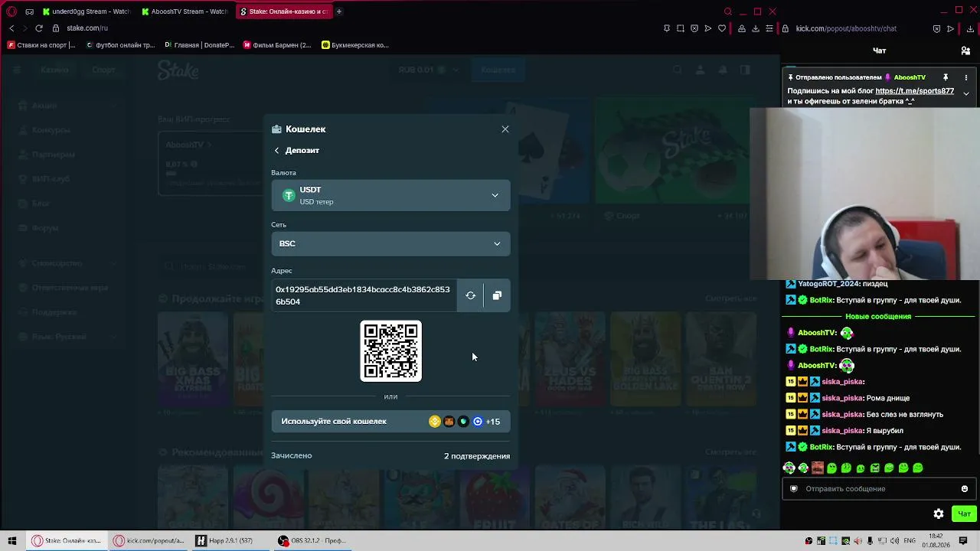The width and height of the screenshot is (980, 551).
Task: Open a new browser tab with plus button
Action: [339, 11]
